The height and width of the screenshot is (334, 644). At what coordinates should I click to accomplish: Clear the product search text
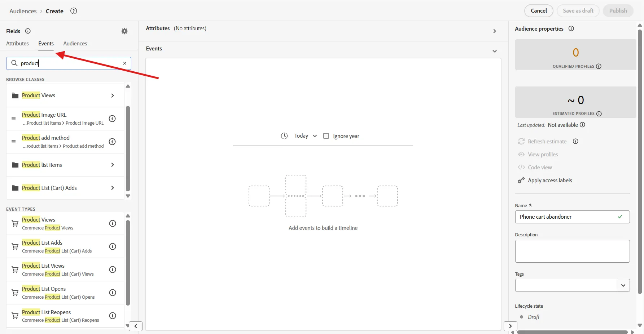point(124,63)
